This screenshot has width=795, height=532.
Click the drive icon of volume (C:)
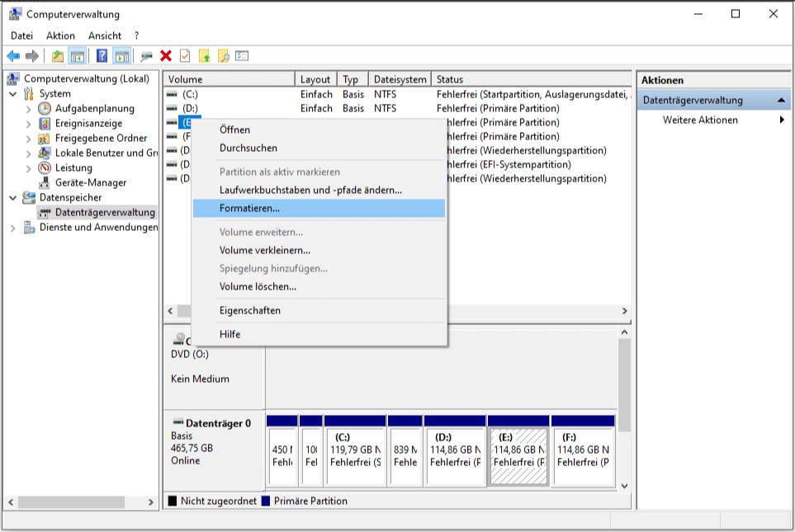coord(173,94)
